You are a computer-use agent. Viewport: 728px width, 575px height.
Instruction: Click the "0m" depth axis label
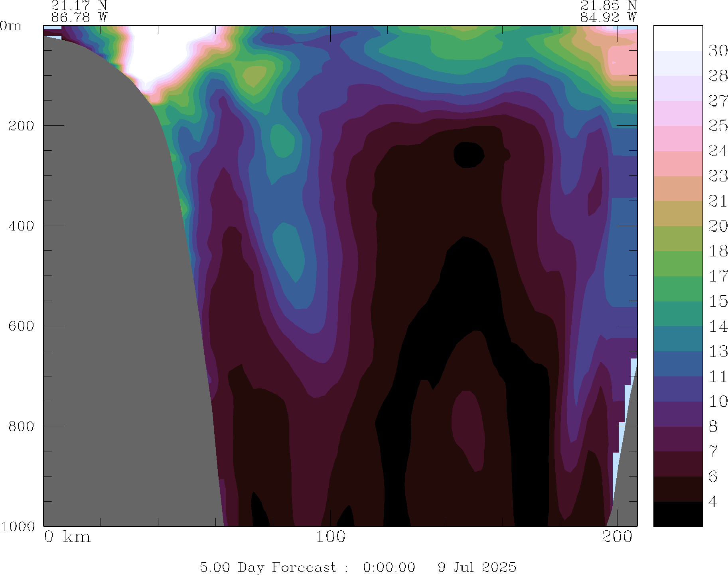pyautogui.click(x=11, y=26)
